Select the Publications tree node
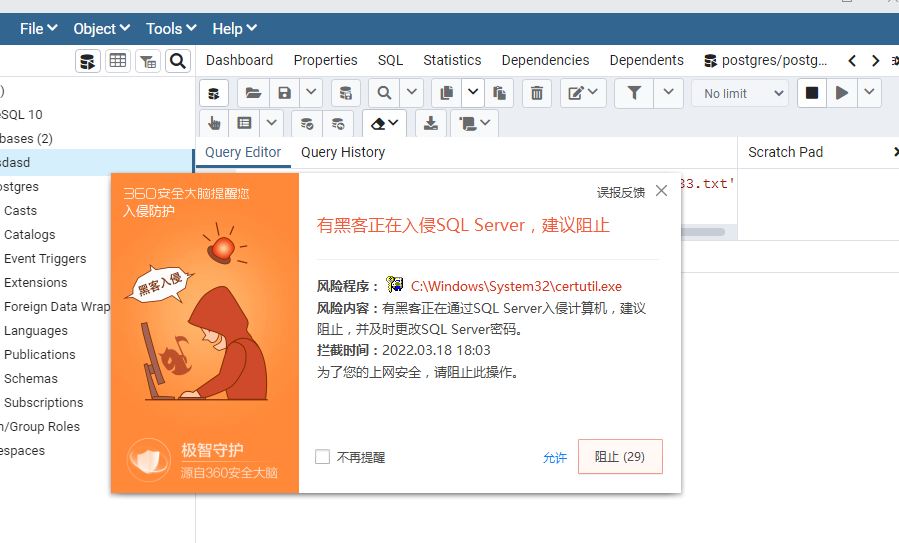The width and height of the screenshot is (899, 543). 40,354
